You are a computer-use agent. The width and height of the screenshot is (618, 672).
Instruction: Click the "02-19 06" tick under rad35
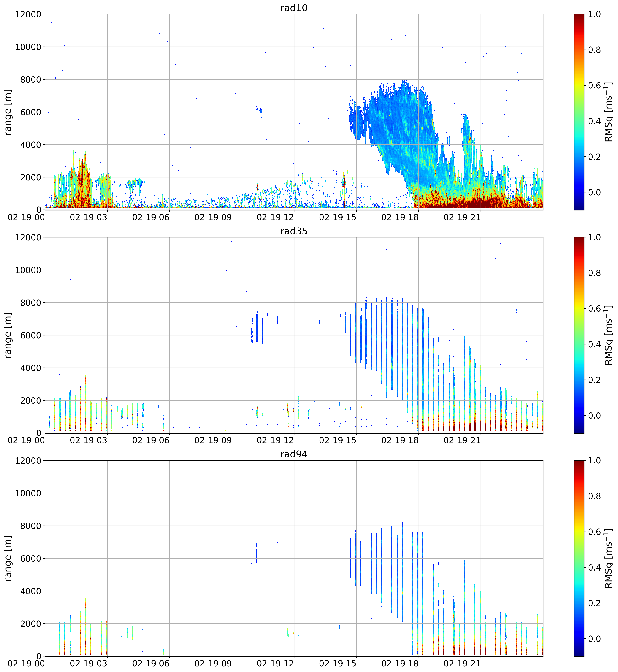[151, 440]
